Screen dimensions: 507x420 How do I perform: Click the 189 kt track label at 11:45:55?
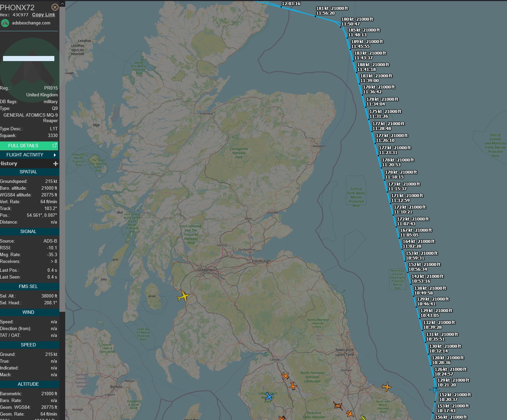[367, 44]
